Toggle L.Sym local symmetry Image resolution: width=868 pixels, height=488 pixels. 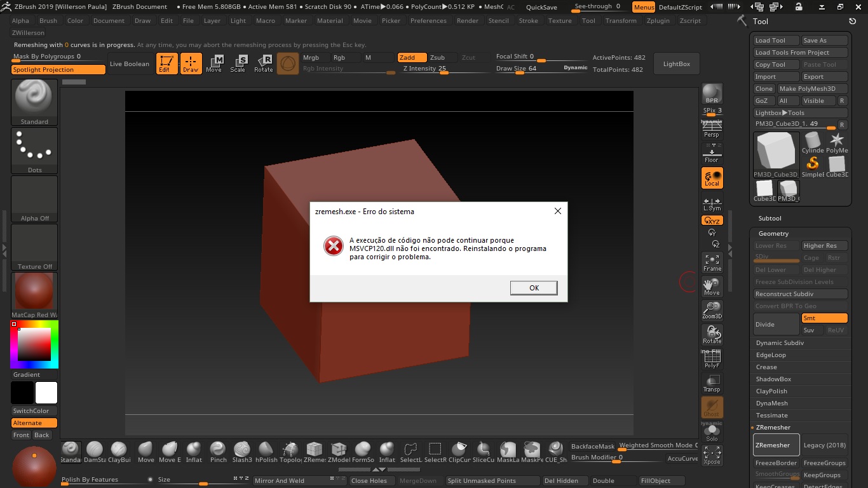(x=712, y=203)
